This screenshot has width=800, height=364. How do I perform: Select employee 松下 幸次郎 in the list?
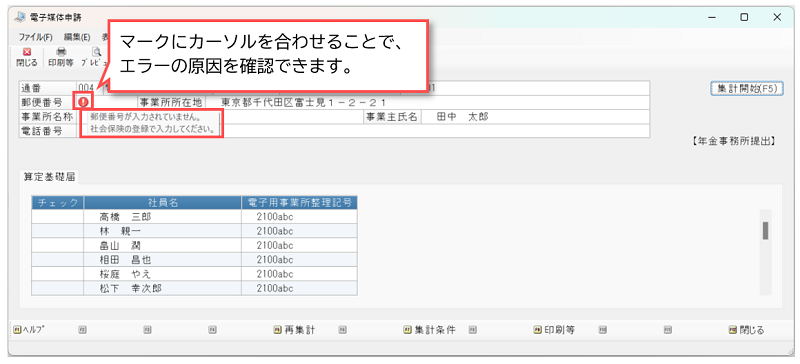click(x=163, y=288)
